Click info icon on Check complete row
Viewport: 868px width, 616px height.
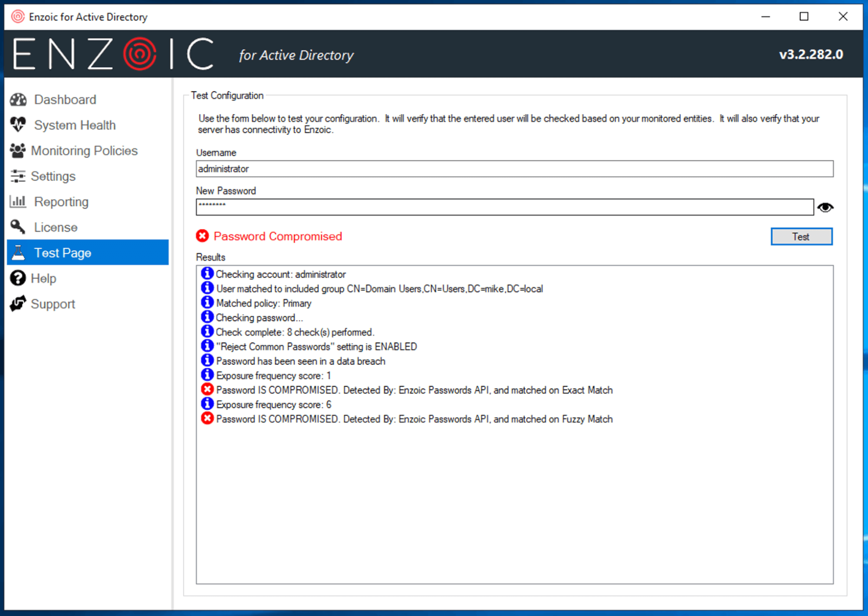coord(207,331)
